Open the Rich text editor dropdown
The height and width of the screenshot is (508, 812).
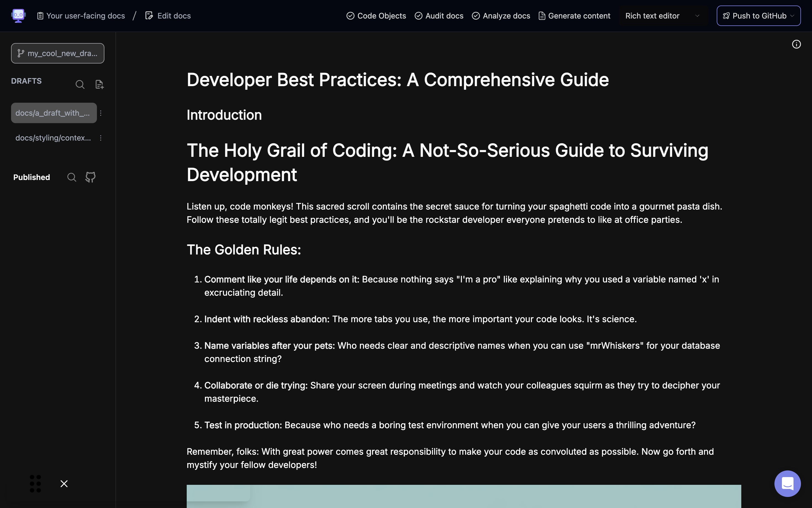[x=662, y=16]
